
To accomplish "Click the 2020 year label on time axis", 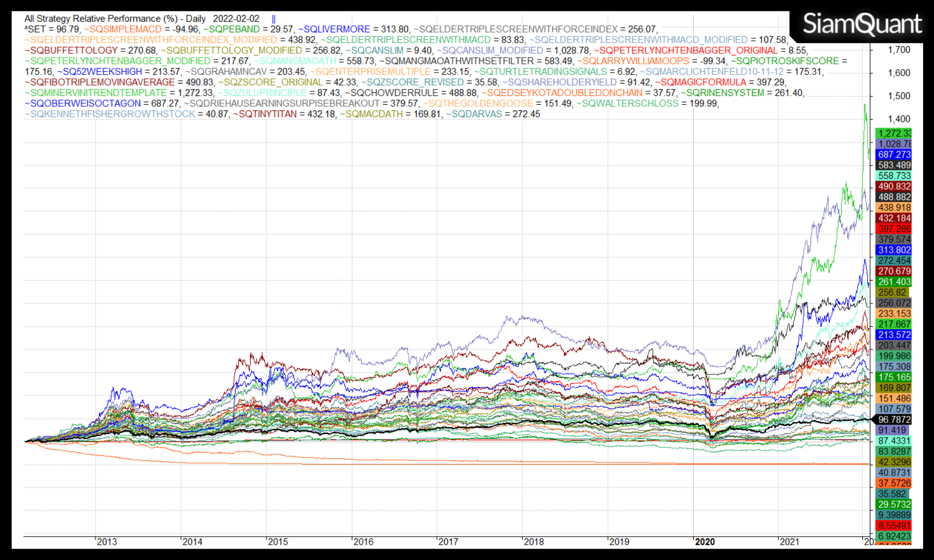I will [x=704, y=542].
